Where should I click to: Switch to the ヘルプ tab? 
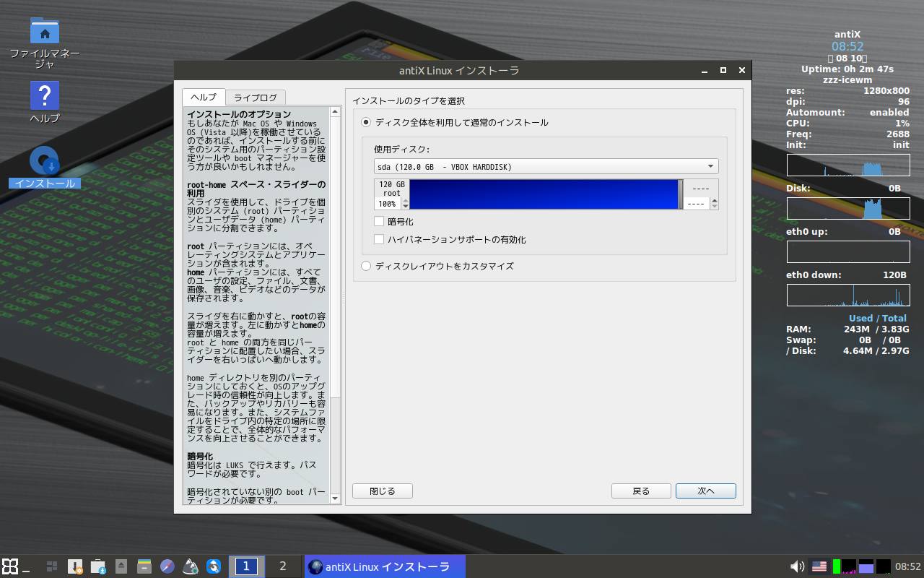click(204, 98)
